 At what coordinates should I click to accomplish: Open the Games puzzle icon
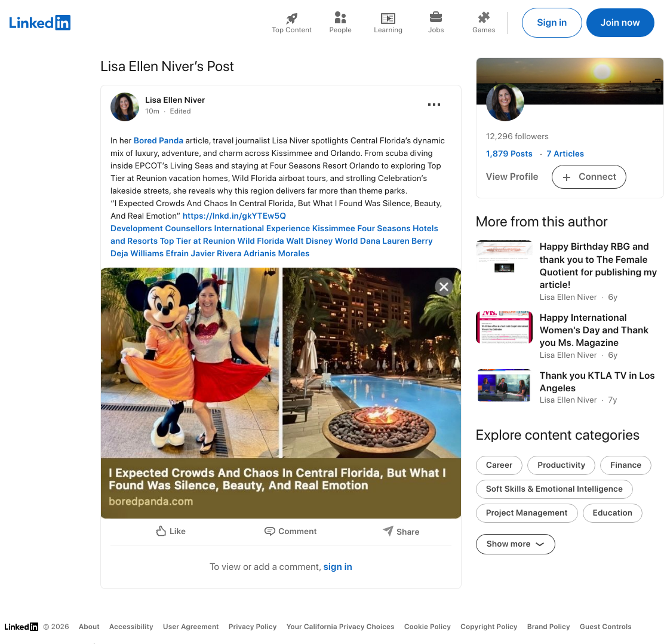(484, 17)
